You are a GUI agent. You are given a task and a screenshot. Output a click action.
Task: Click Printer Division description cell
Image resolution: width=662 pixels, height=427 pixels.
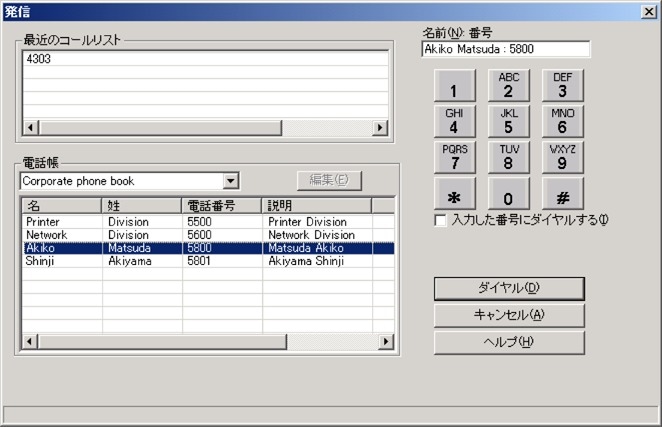pyautogui.click(x=307, y=222)
